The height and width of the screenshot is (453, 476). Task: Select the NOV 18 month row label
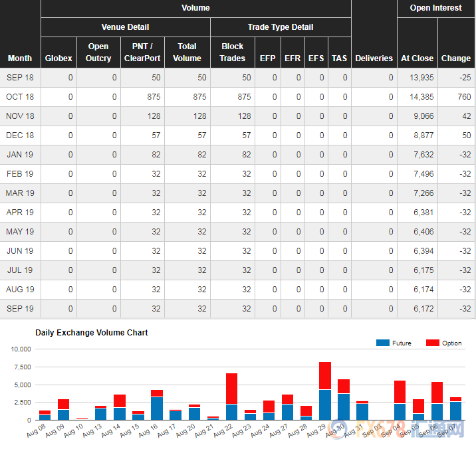20,116
